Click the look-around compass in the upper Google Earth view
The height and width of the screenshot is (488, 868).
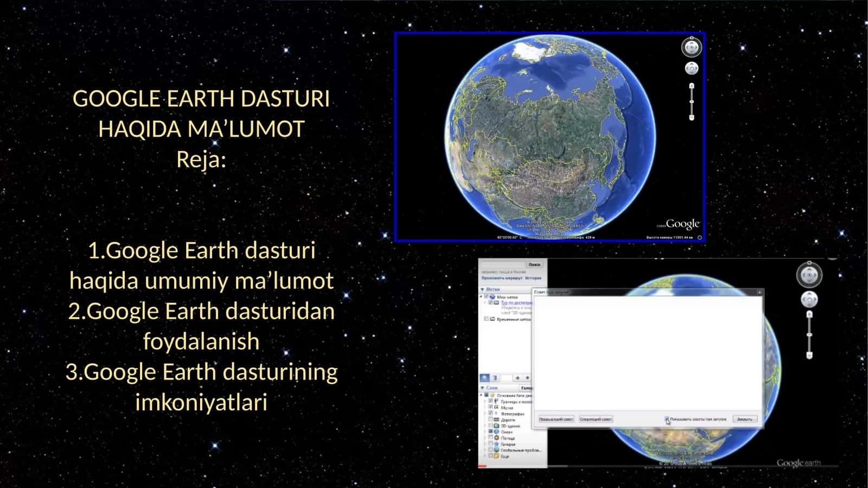[x=691, y=47]
